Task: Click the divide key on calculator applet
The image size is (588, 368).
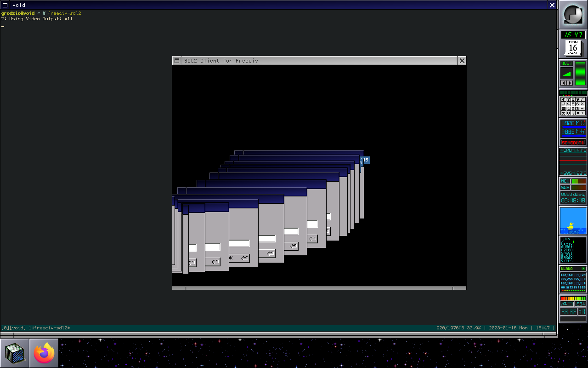Action: (582, 99)
